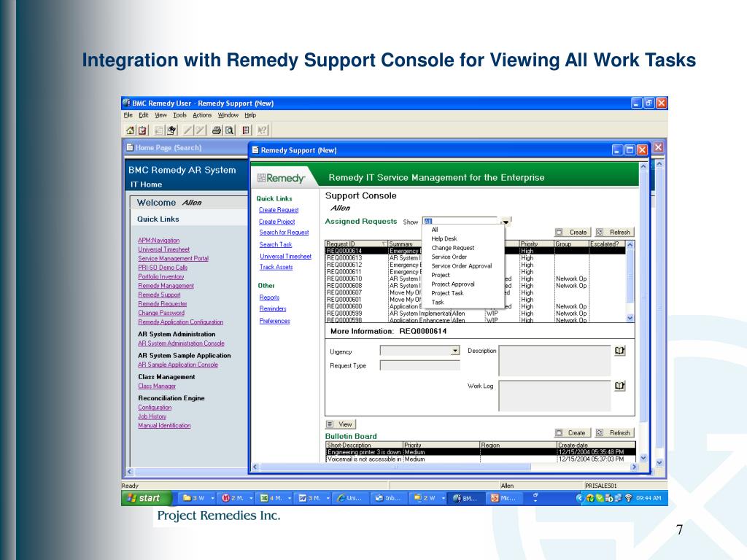The height and width of the screenshot is (560, 747).
Task: Open APM Navigation link on Home Page
Action: coord(158,241)
